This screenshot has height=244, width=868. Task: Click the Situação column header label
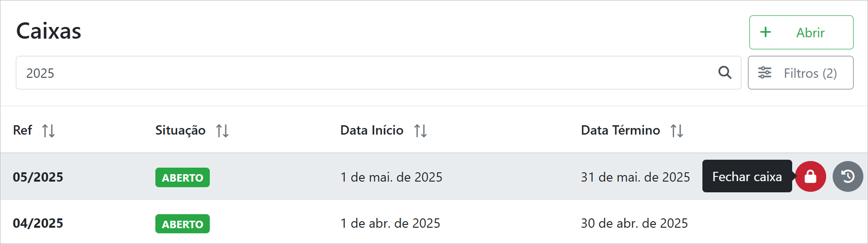pos(180,130)
